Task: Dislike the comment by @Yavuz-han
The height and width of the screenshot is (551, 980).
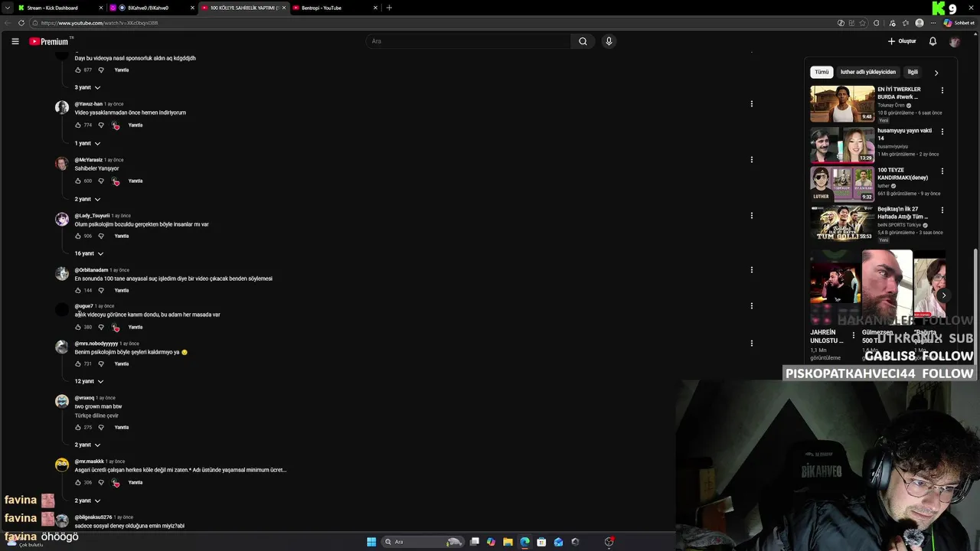Action: tap(101, 125)
